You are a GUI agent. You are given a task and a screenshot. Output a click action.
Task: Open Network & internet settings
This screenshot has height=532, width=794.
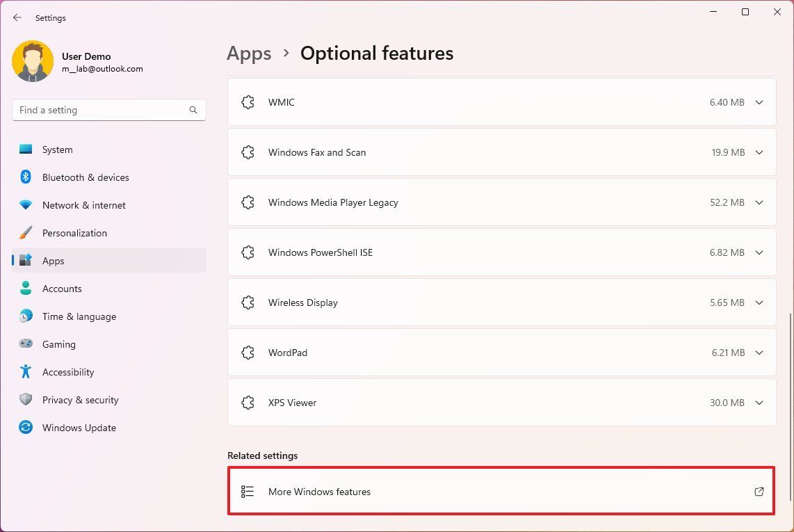83,205
